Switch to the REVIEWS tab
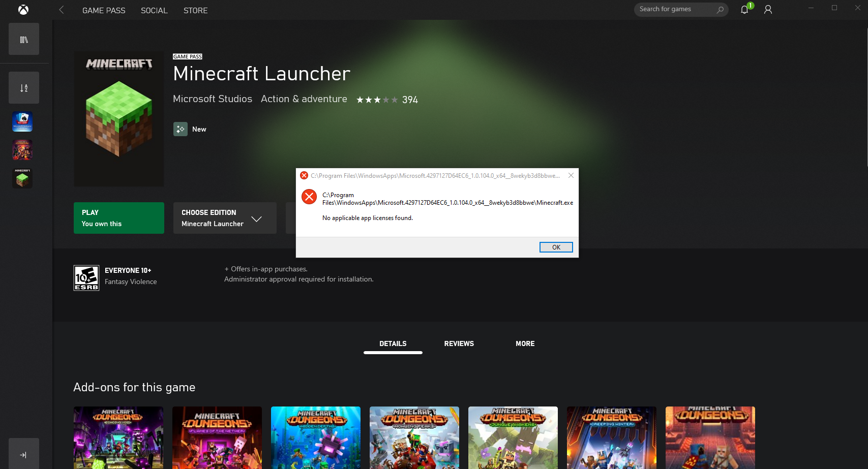Viewport: 868px width, 469px height. coord(459,343)
